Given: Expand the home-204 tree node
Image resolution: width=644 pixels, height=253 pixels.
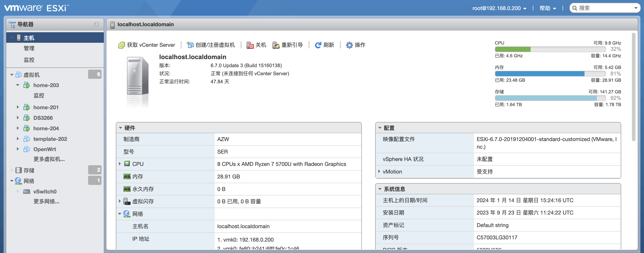Looking at the screenshot, I should pos(18,128).
